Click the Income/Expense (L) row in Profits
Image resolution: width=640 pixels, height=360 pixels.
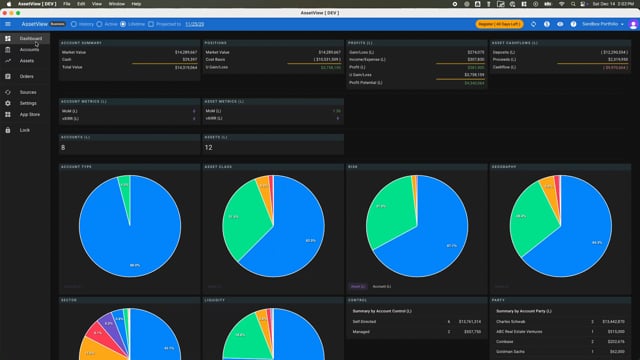pyautogui.click(x=417, y=60)
